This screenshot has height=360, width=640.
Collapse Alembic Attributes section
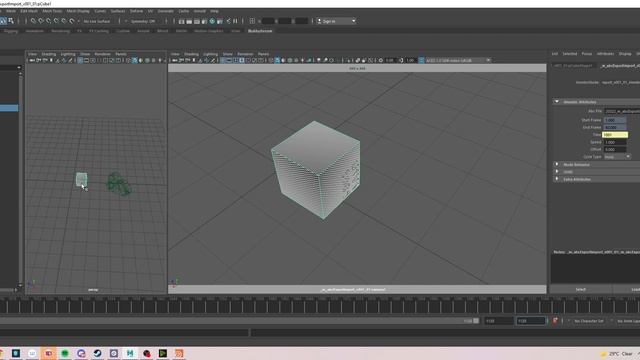click(557, 102)
